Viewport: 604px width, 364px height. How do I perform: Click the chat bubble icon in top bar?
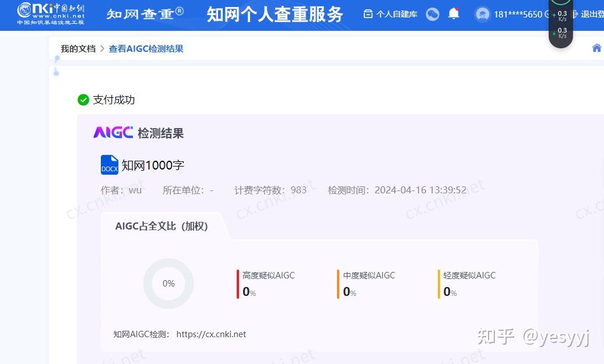coord(433,13)
